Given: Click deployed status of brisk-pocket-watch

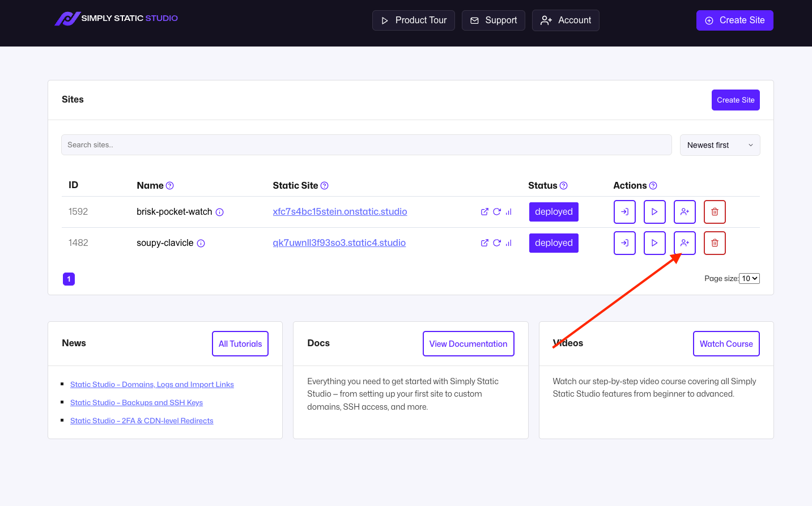Looking at the screenshot, I should pyautogui.click(x=554, y=212).
